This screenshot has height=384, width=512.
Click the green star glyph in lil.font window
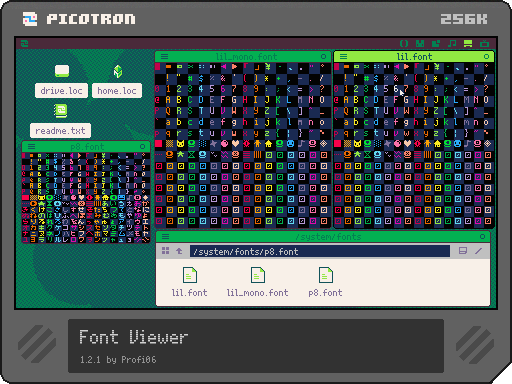pyautogui.click(x=357, y=155)
